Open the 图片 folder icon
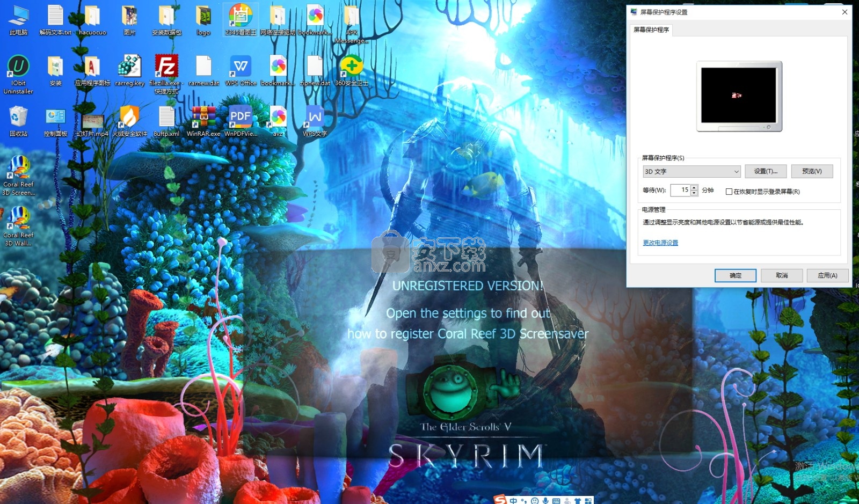Image resolution: width=859 pixels, height=504 pixels. coord(129,20)
